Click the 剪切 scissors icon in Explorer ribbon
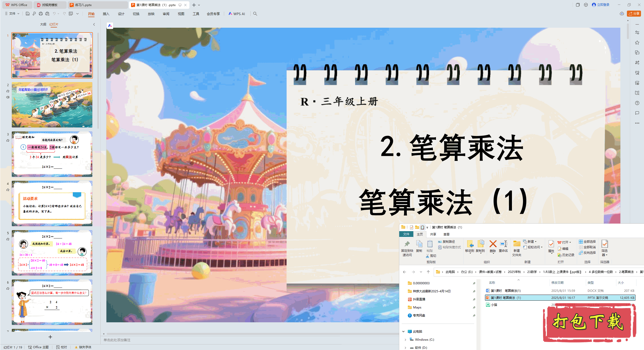This screenshot has height=350, width=644. tap(428, 256)
